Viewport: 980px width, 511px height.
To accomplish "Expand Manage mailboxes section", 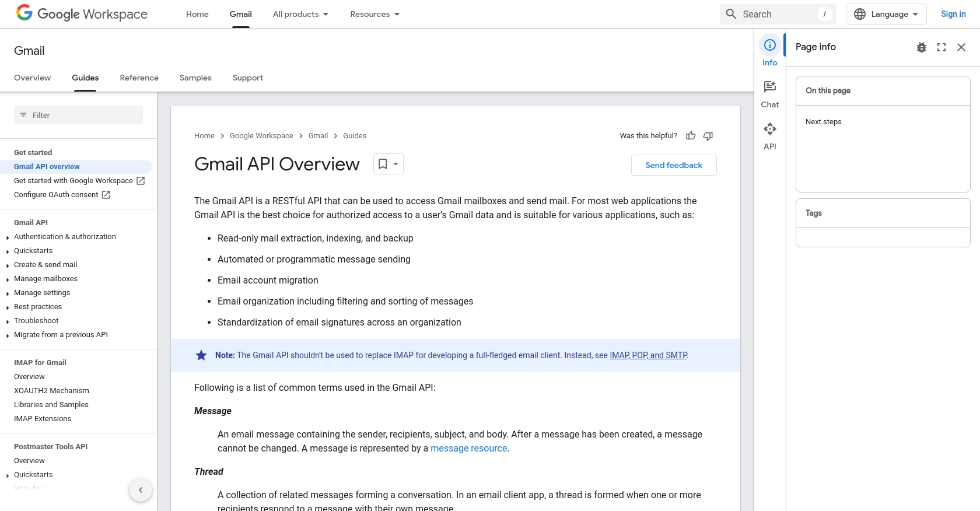I will click(x=7, y=279).
